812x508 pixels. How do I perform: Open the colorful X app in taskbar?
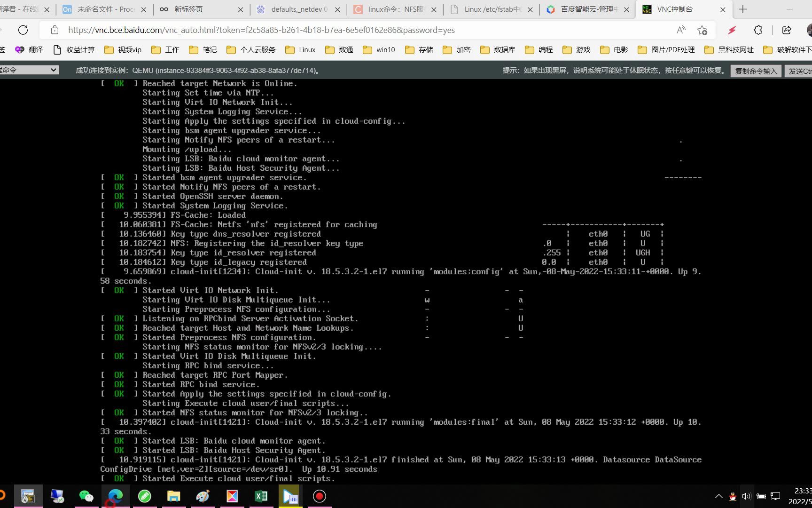(232, 496)
